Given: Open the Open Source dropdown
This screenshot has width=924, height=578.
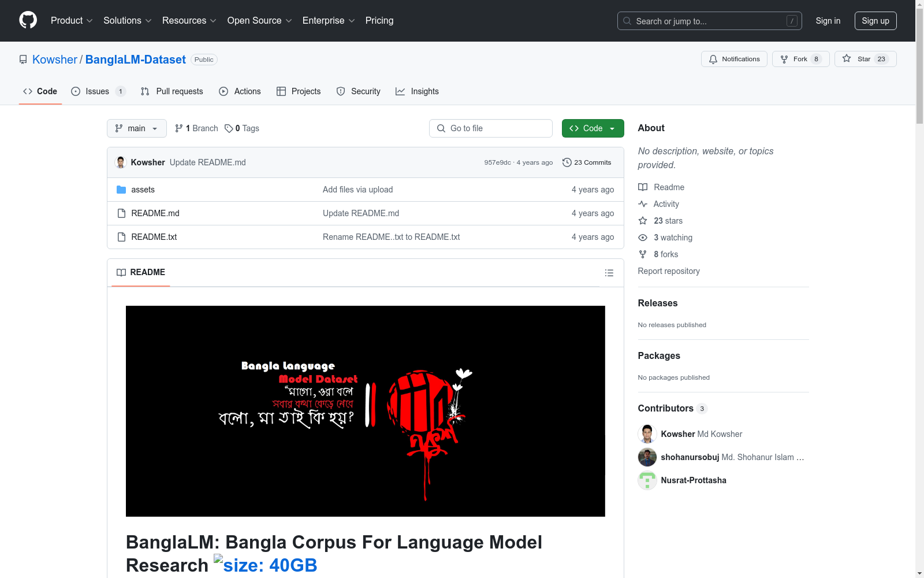Looking at the screenshot, I should [x=260, y=21].
